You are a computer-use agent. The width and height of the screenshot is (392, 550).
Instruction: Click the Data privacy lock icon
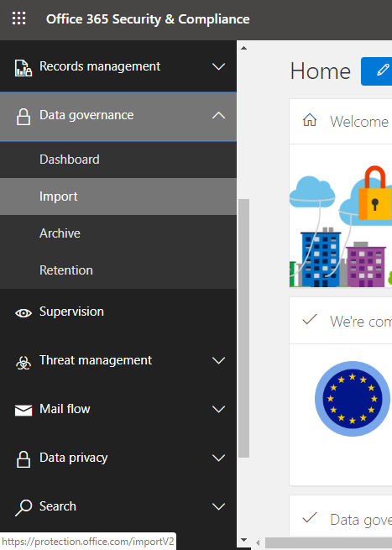coord(24,459)
